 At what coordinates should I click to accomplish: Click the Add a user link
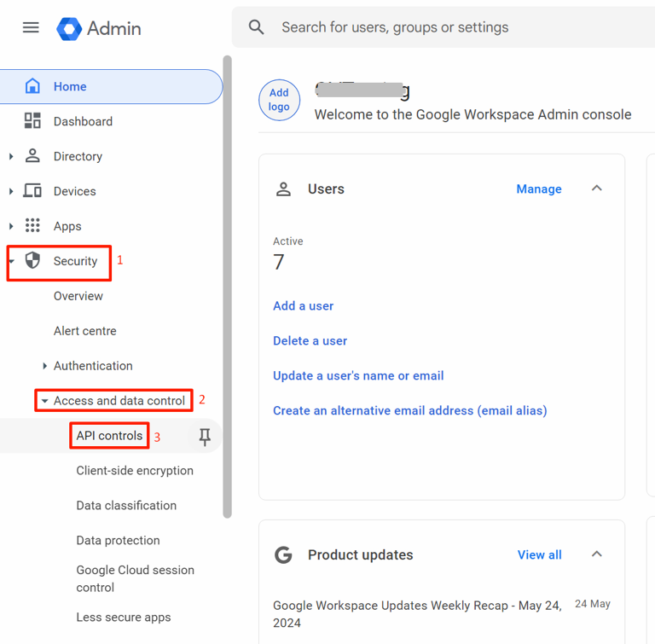(x=303, y=306)
